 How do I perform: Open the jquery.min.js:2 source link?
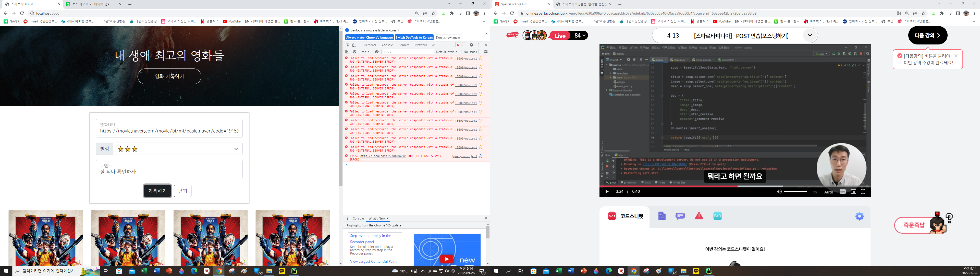click(x=464, y=156)
